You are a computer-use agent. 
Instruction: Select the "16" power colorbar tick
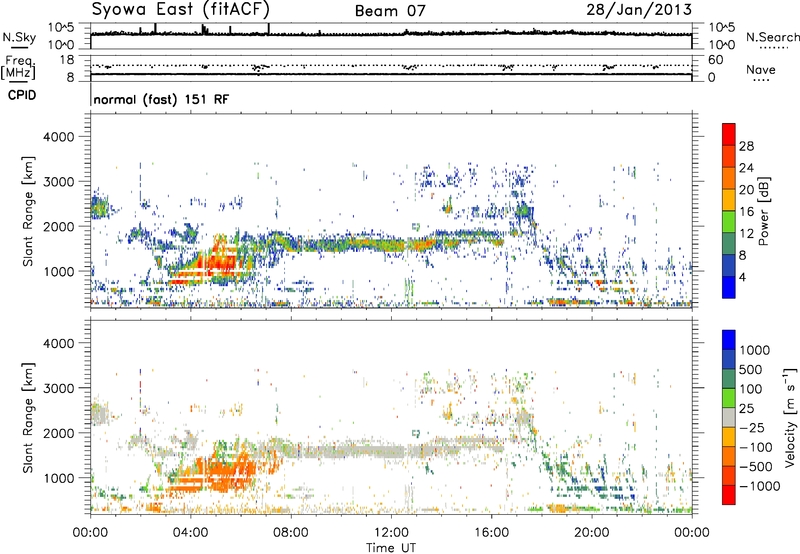point(746,212)
